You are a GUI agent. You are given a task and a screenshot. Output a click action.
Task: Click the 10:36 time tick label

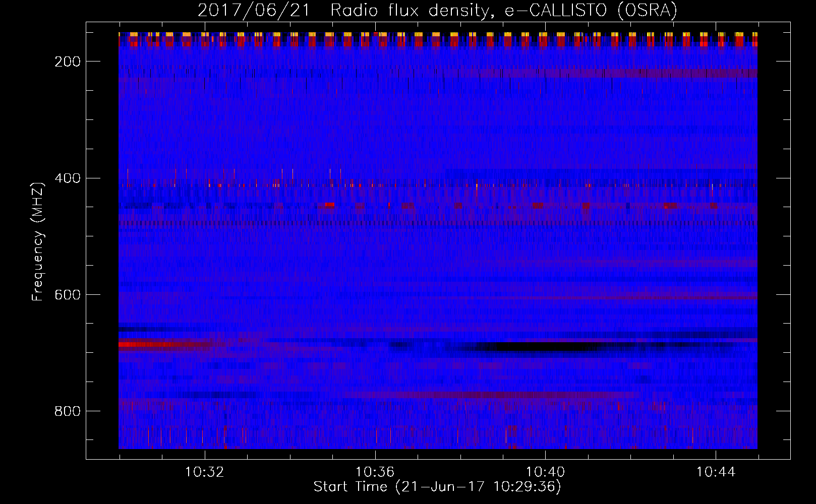pos(375,472)
